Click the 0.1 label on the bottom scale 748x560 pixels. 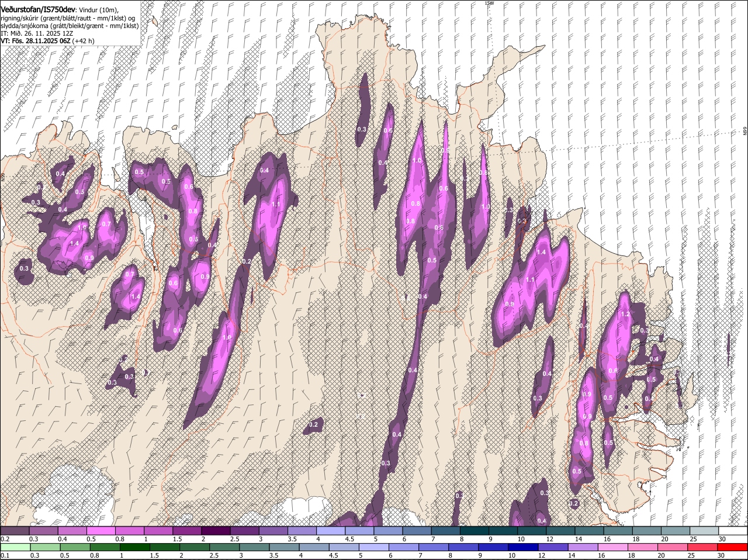[5, 555]
